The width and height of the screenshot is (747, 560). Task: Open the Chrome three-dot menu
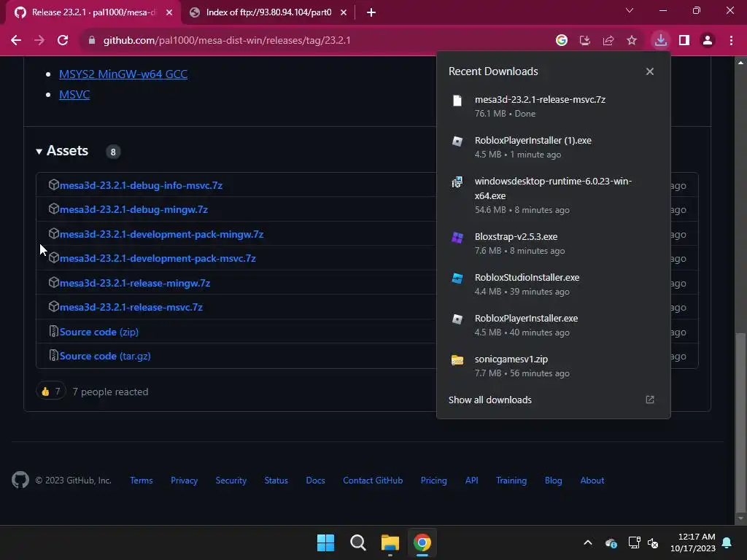point(731,41)
